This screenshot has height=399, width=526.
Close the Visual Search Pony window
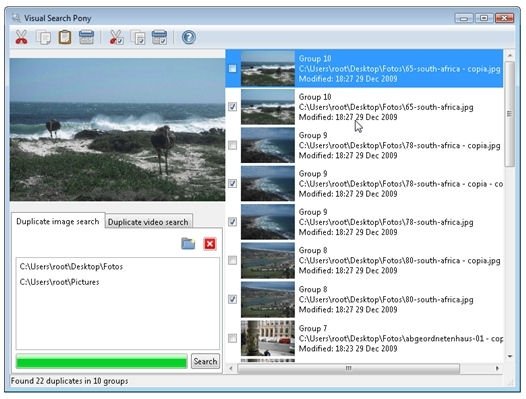pyautogui.click(x=505, y=18)
